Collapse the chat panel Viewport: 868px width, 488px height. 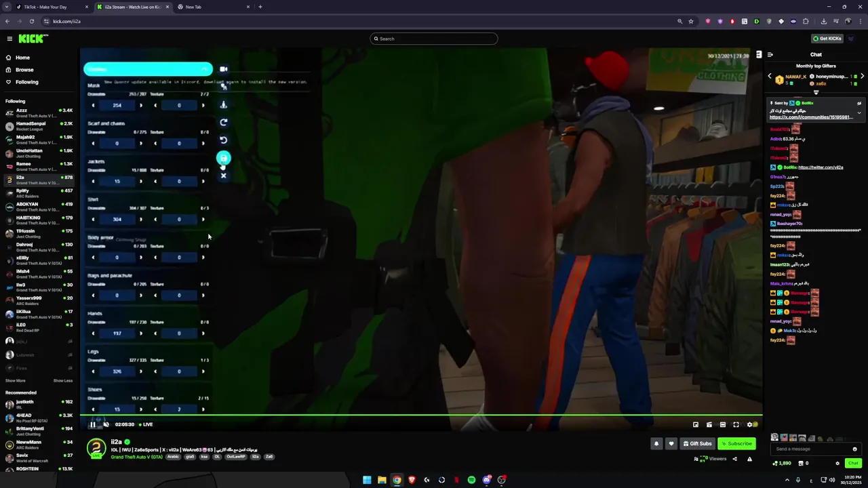[x=770, y=55]
